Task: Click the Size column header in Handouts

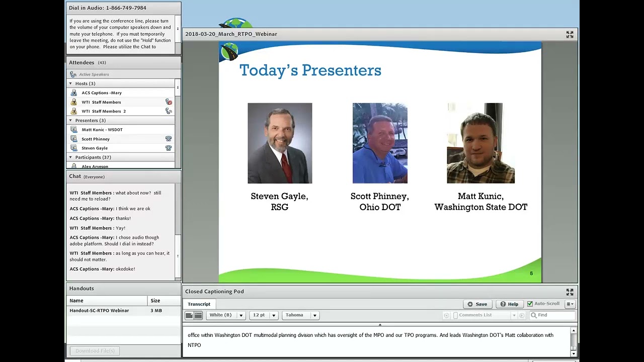Action: (164, 301)
